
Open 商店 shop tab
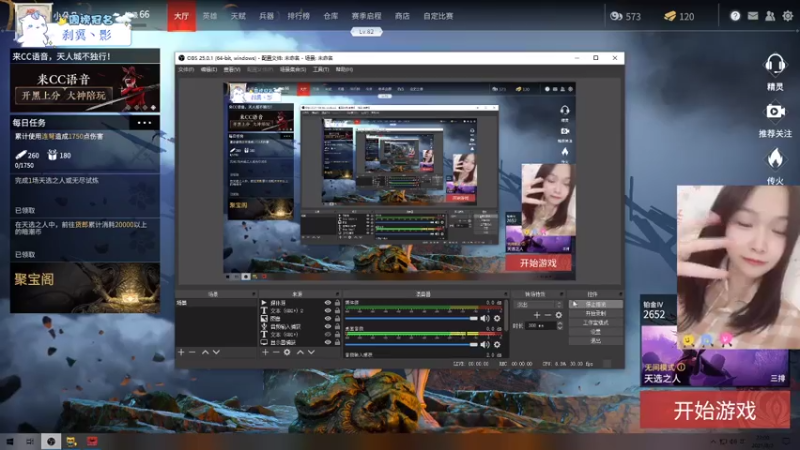coord(402,16)
